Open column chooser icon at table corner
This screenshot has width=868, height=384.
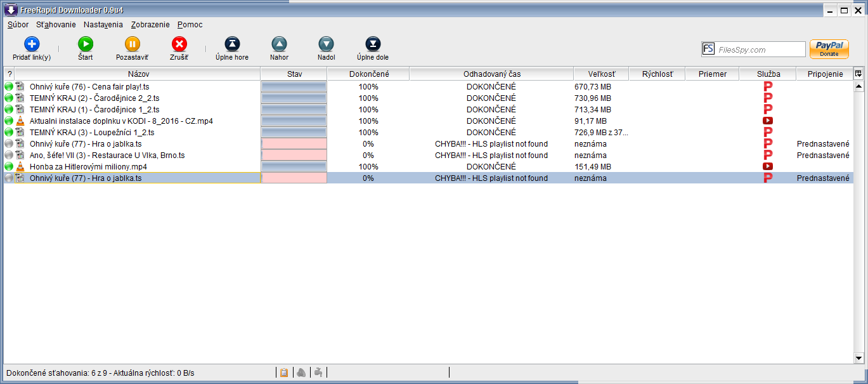pyautogui.click(x=859, y=74)
